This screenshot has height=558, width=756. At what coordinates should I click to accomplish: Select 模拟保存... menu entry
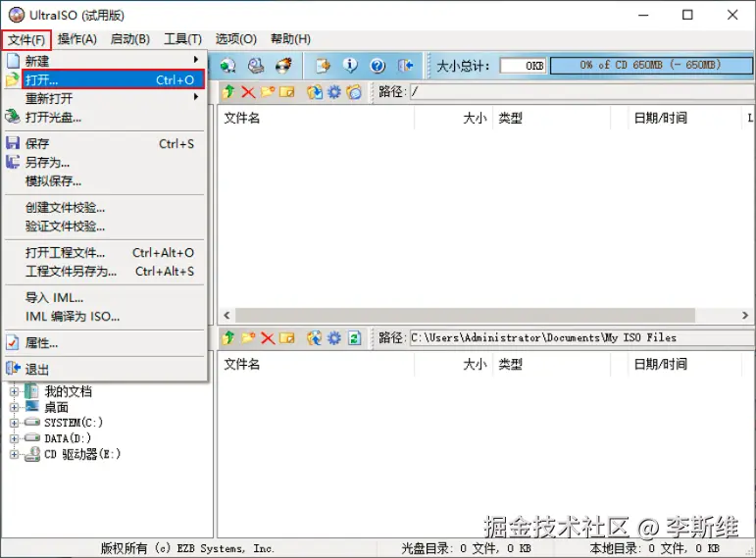pos(105,181)
